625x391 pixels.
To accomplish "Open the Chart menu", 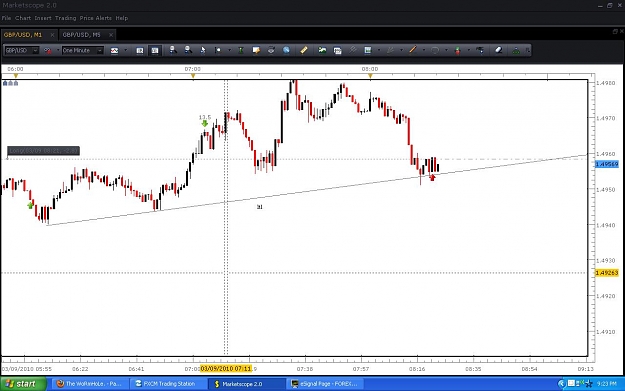I will pyautogui.click(x=23, y=18).
